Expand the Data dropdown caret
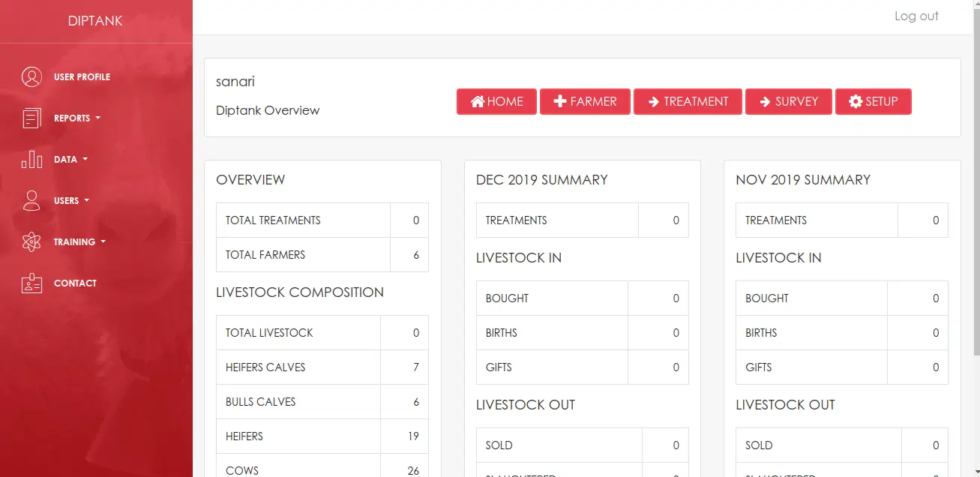The image size is (980, 477). click(85, 159)
